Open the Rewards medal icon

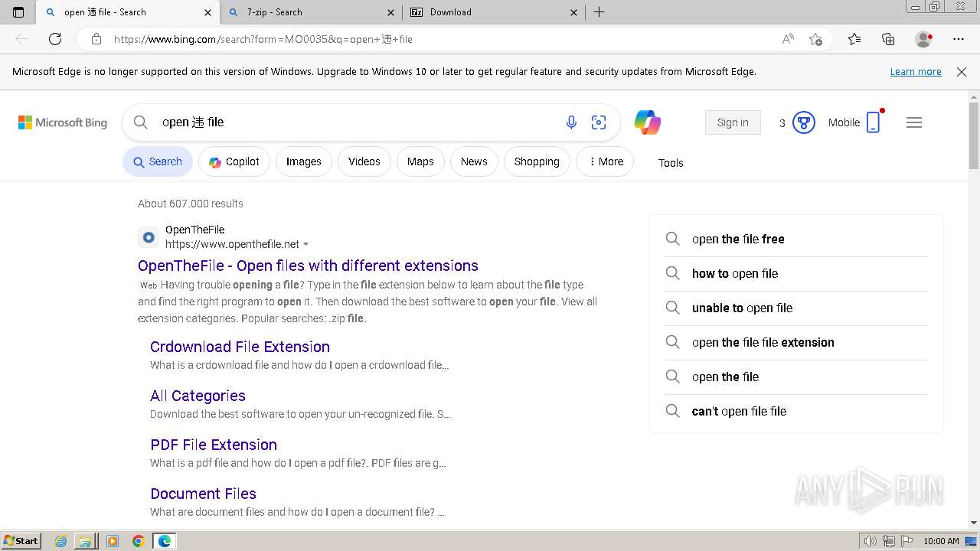803,122
